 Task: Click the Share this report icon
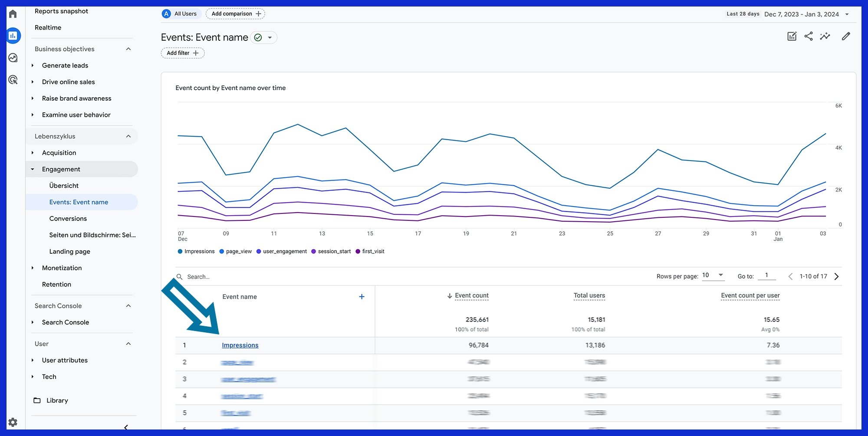808,36
